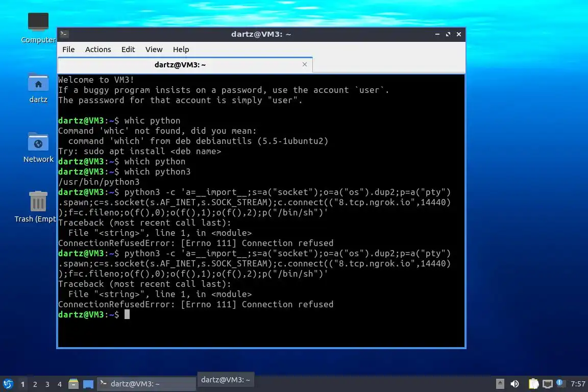Click the last 'ConnectionRefusedError' line
This screenshot has width=588, height=392.
tap(196, 304)
